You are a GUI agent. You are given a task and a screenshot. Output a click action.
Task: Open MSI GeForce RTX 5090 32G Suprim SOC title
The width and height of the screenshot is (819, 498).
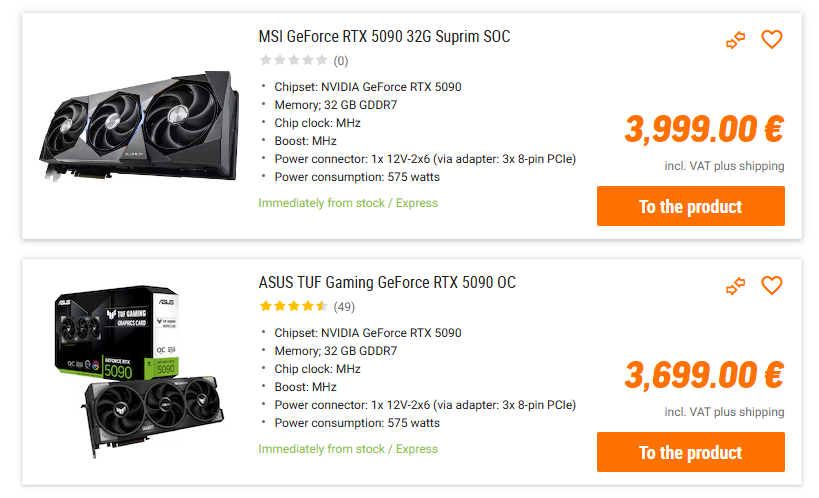click(384, 37)
